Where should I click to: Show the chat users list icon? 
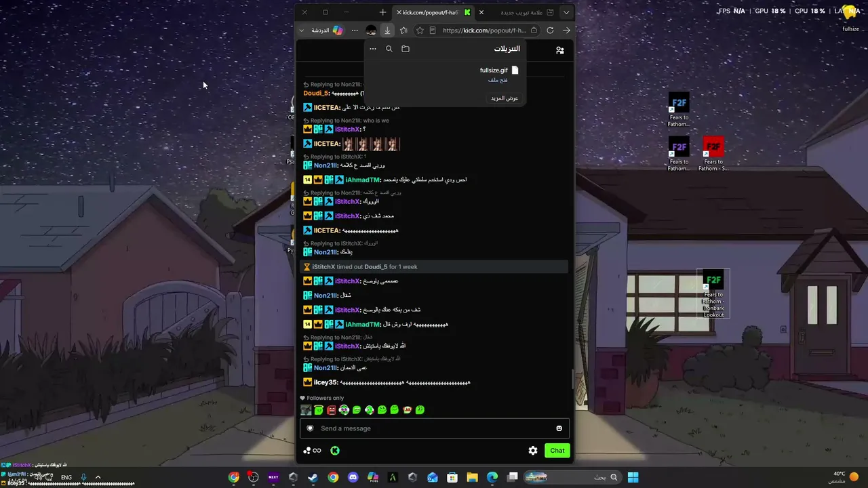pyautogui.click(x=560, y=50)
